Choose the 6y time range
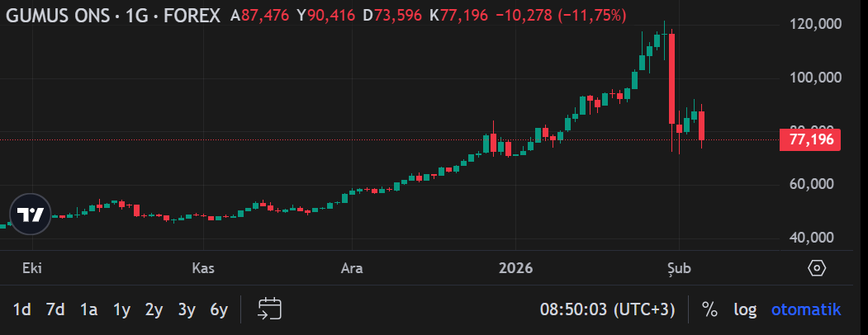The height and width of the screenshot is (335, 868). [219, 309]
